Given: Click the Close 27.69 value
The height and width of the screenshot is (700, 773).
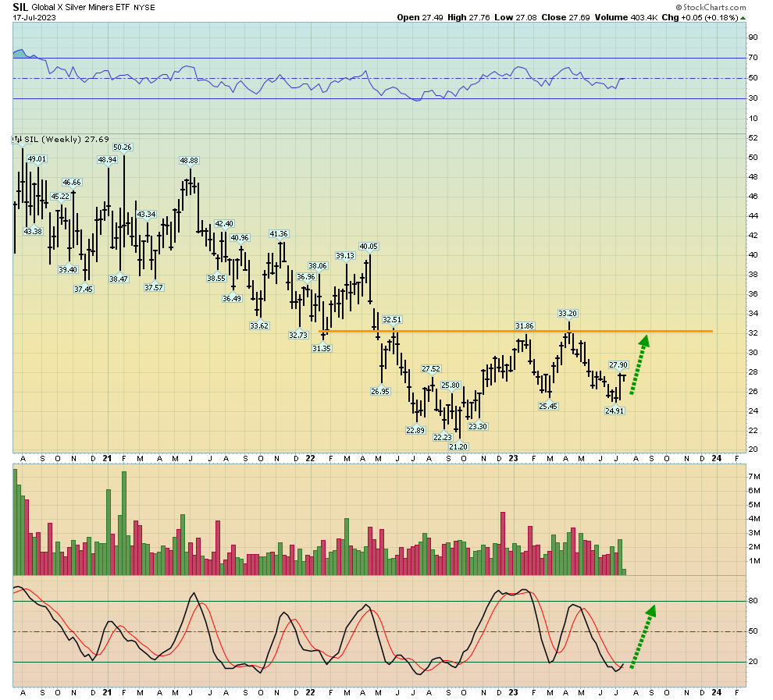Looking at the screenshot, I should point(565,18).
